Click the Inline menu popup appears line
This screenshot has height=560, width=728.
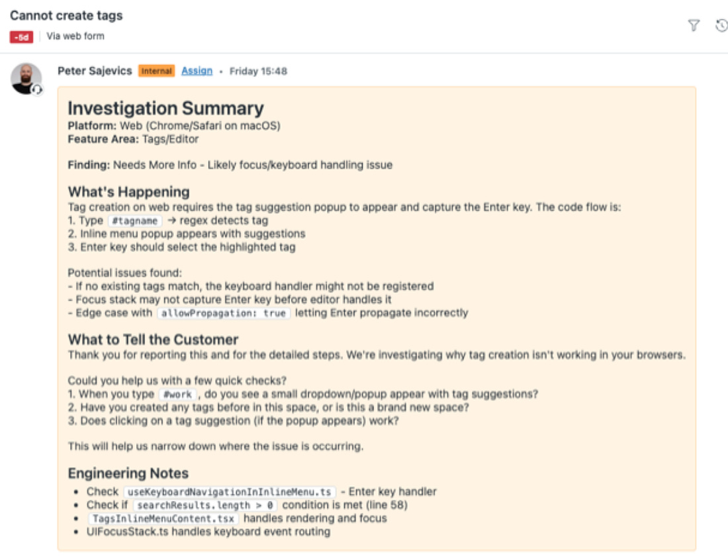[x=187, y=234]
